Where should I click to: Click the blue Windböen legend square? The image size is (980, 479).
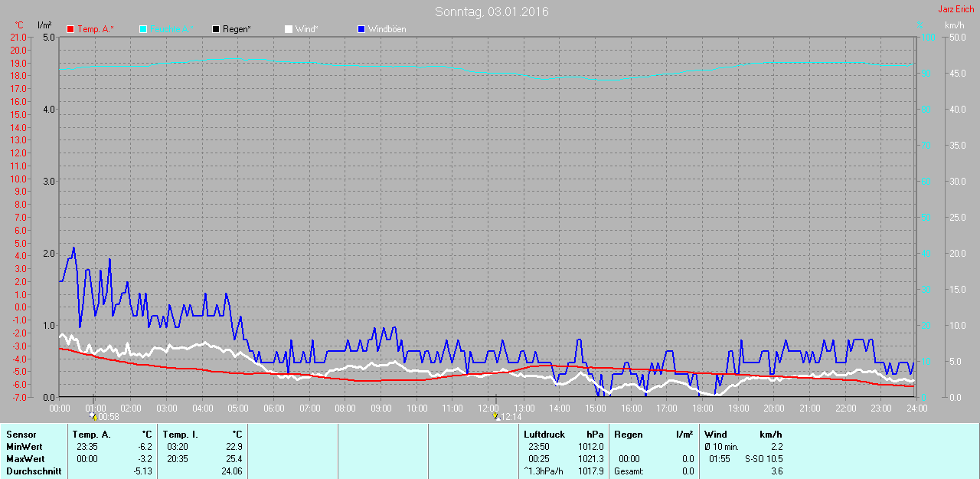[x=361, y=29]
